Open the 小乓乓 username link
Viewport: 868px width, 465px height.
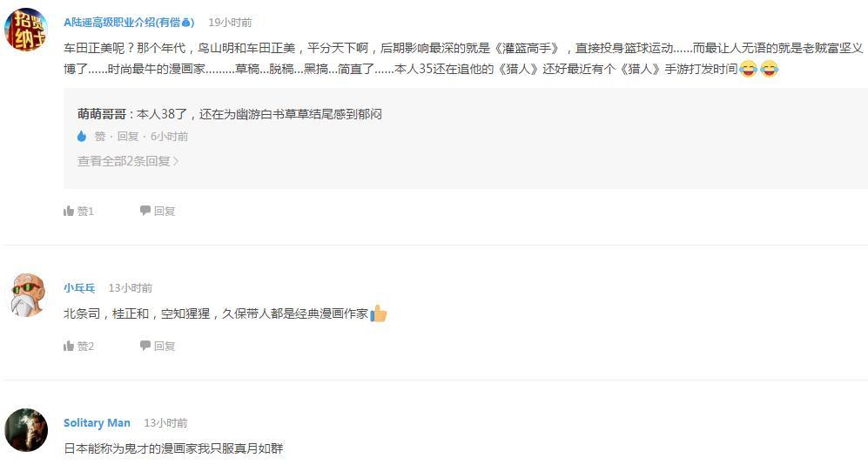tap(79, 287)
